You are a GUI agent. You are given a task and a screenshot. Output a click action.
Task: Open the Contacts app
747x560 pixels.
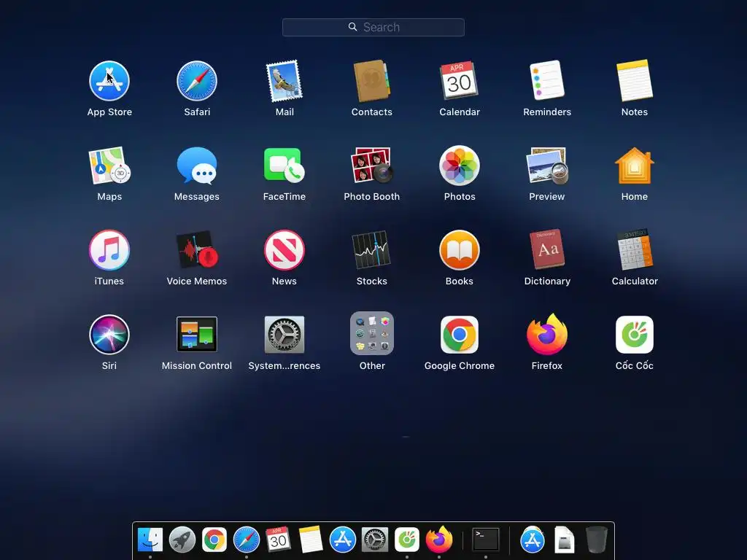(371, 81)
